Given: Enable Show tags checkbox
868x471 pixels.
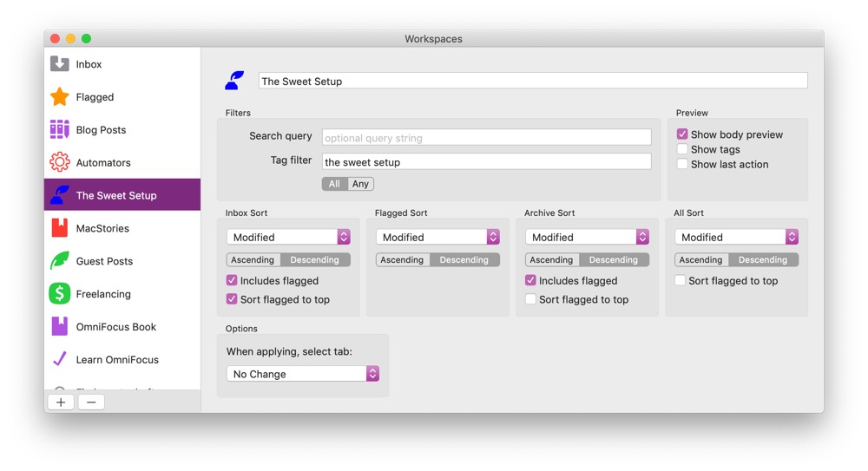Looking at the screenshot, I should 682,149.
